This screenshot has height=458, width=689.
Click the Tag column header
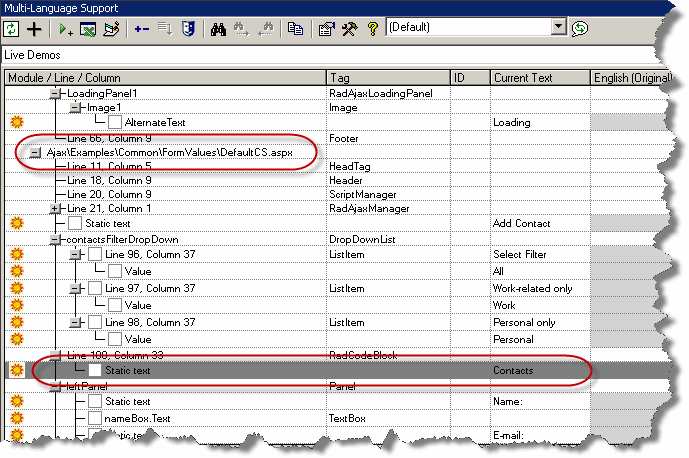pyautogui.click(x=387, y=77)
